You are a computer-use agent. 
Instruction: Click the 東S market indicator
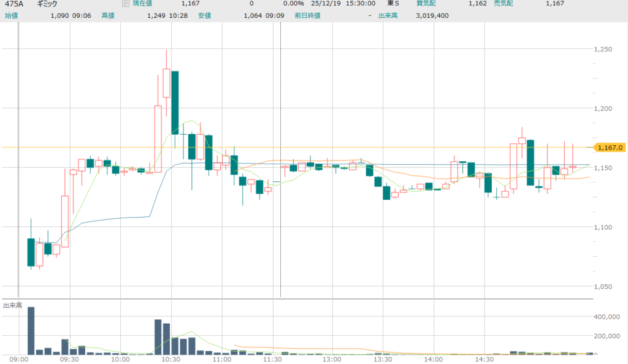pos(392,4)
